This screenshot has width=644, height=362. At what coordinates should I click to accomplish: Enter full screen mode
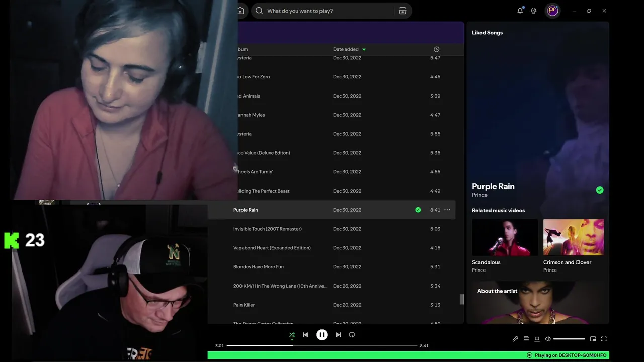(x=604, y=339)
